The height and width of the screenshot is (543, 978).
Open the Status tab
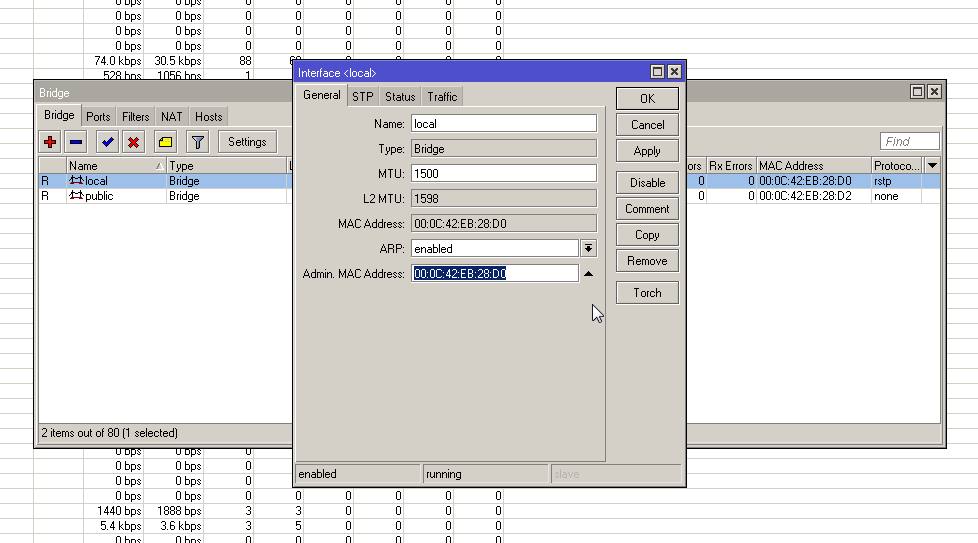tap(400, 97)
